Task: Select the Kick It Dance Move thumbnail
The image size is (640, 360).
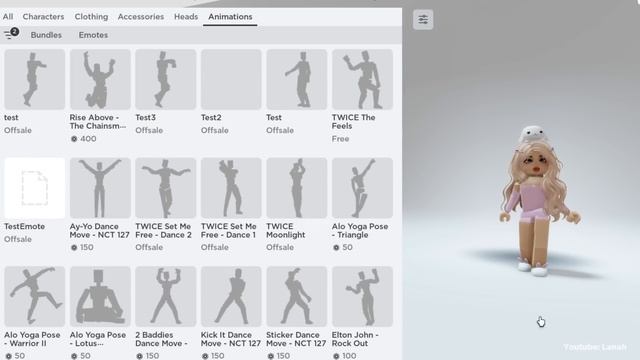Action: click(x=231, y=297)
